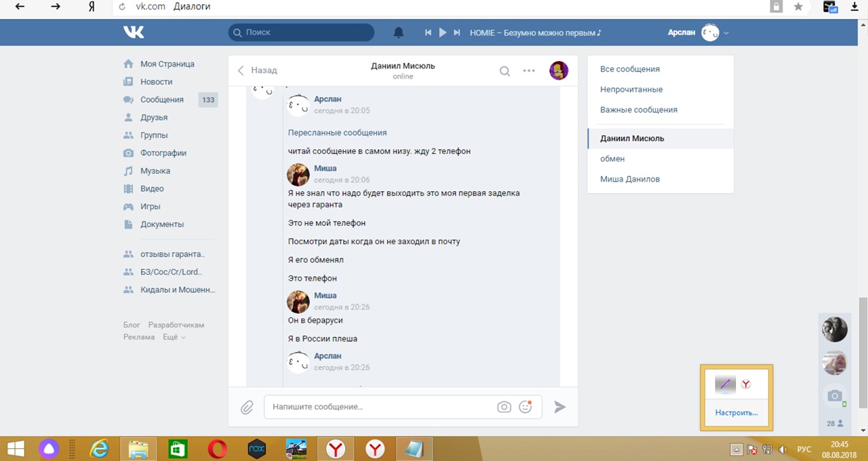
Task: Open the emoji smiley picker
Action: coord(525,407)
